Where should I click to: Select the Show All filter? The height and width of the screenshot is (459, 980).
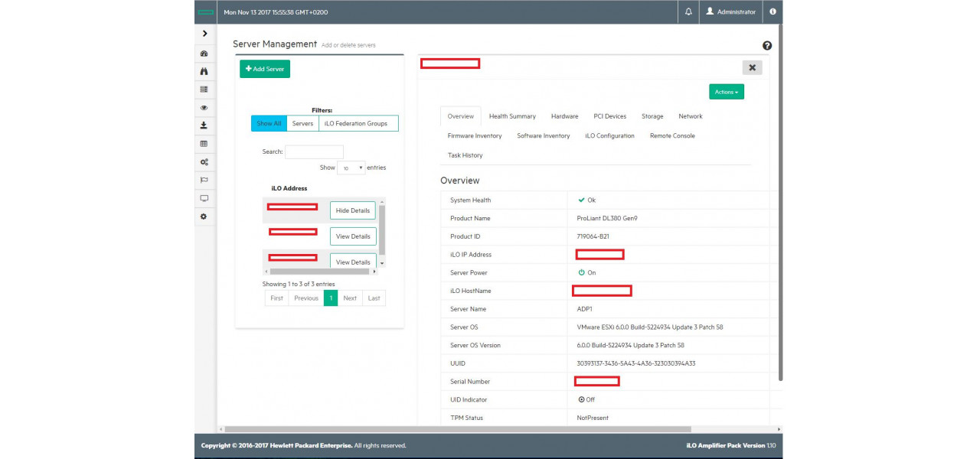(x=269, y=123)
